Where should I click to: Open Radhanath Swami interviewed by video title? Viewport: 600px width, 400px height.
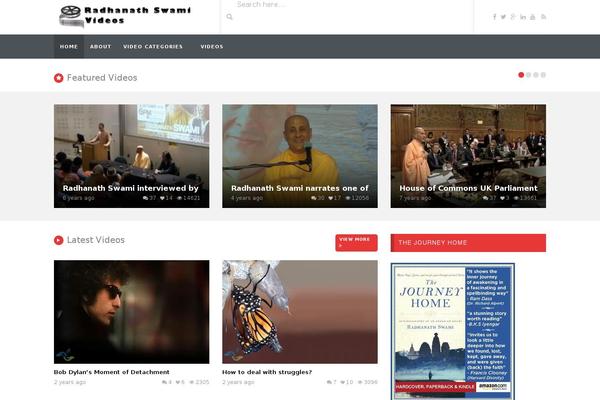[x=130, y=188]
